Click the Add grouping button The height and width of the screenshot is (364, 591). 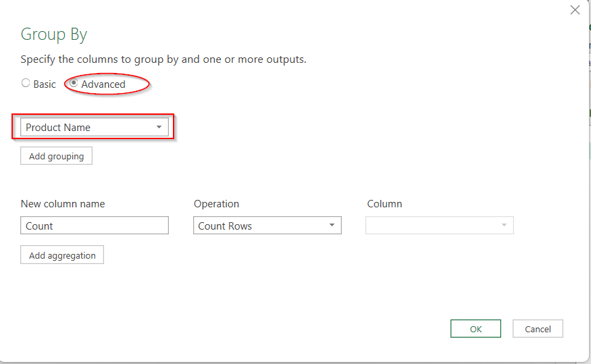tap(56, 156)
